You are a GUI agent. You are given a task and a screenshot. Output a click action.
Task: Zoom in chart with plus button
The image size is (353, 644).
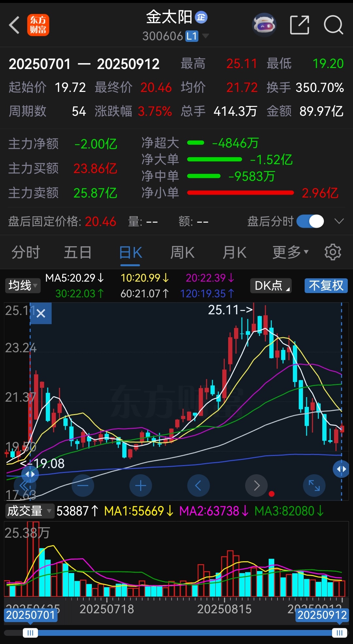141,485
